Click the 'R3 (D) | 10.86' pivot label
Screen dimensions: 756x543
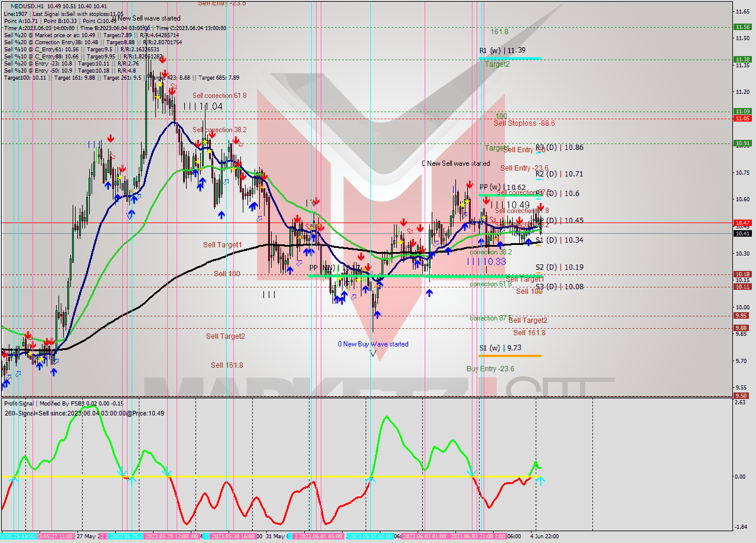(559, 148)
